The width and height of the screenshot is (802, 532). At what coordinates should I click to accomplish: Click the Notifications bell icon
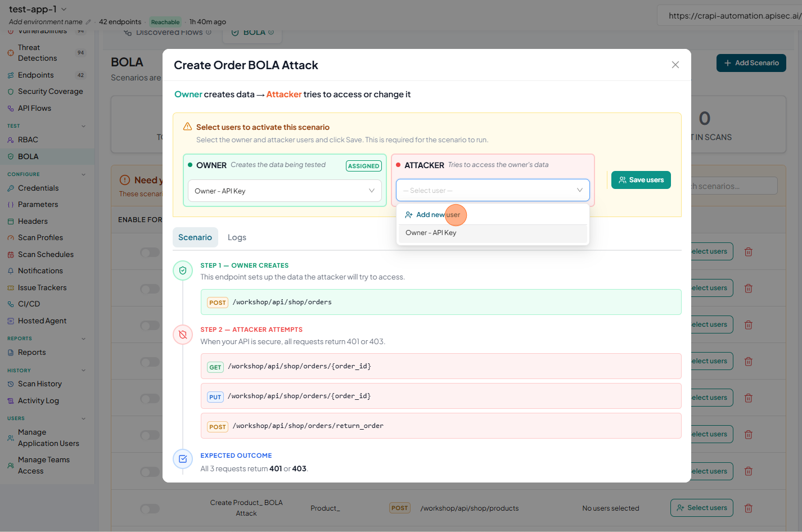click(10, 271)
